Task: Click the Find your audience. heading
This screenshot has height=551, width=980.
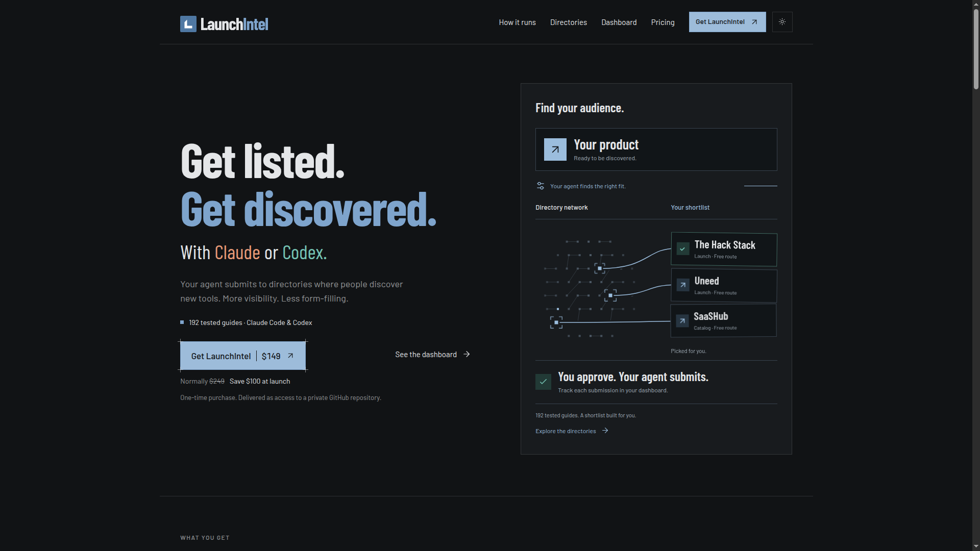Action: [x=579, y=108]
